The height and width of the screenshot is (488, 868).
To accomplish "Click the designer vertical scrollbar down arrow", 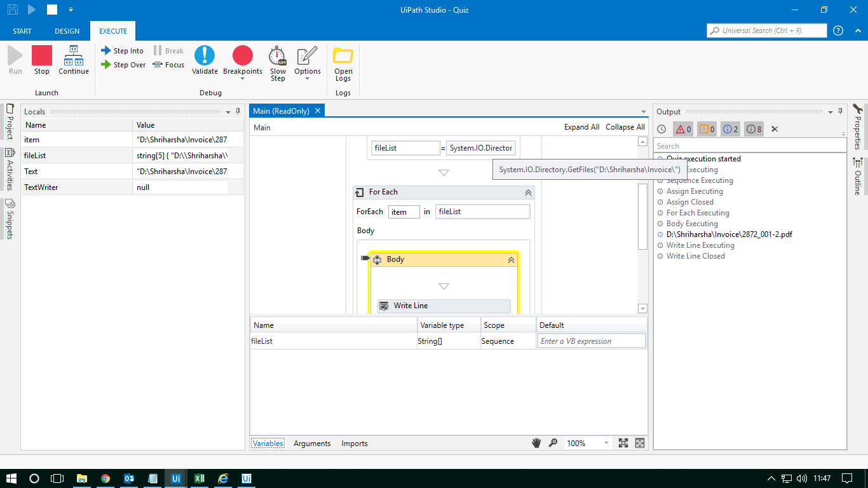I will [642, 309].
